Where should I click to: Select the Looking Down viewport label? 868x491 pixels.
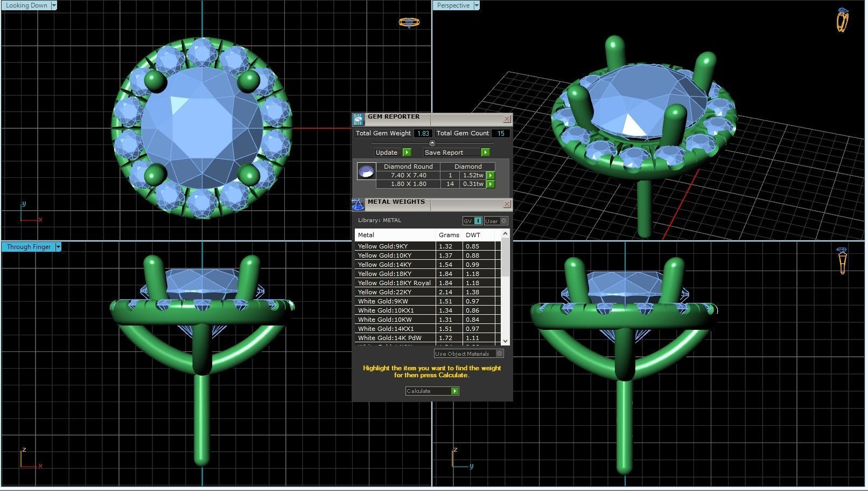click(x=26, y=5)
